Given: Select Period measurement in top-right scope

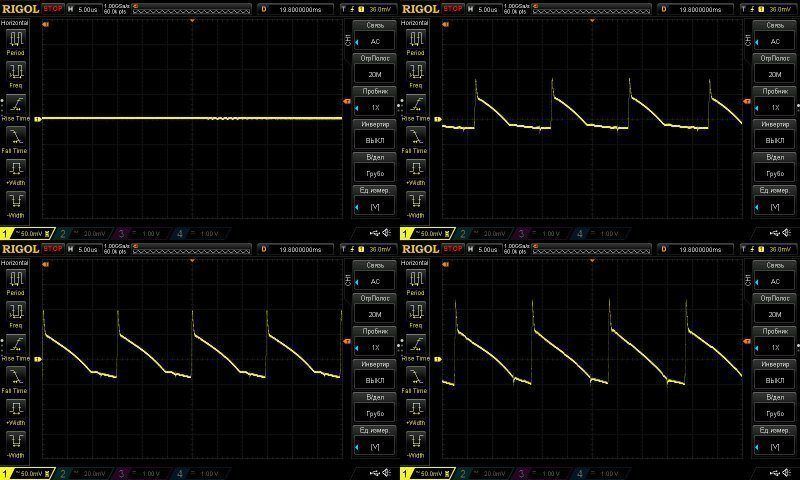Looking at the screenshot, I should [416, 42].
